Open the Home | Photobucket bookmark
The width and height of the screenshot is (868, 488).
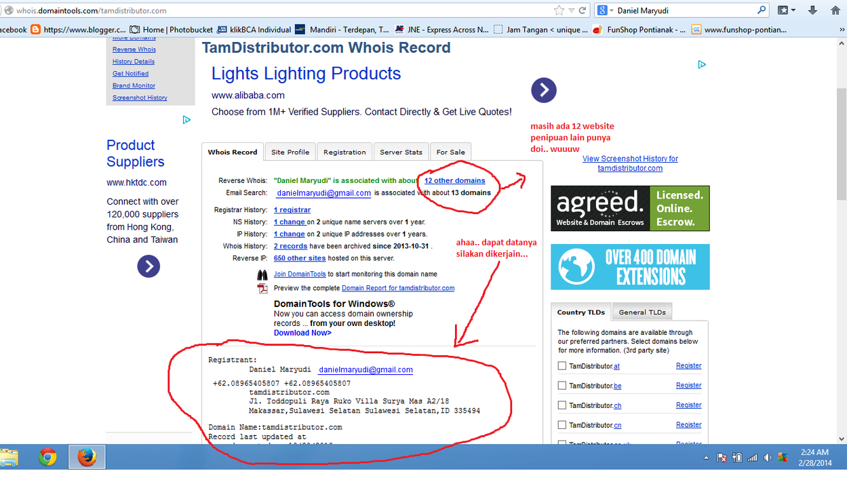pyautogui.click(x=172, y=30)
